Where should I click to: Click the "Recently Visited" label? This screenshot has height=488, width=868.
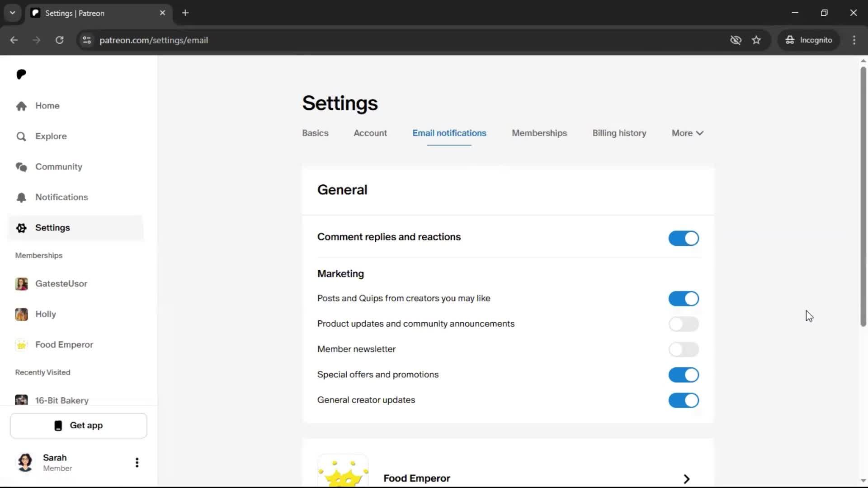click(x=42, y=372)
